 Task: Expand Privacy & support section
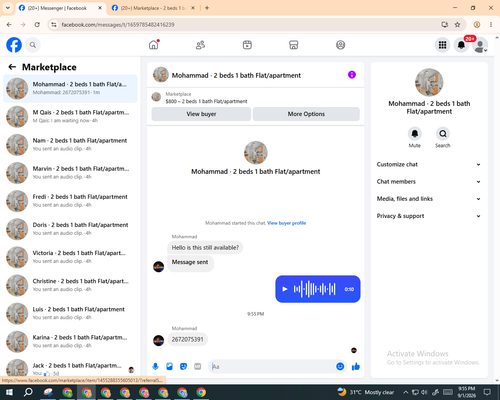point(429,216)
